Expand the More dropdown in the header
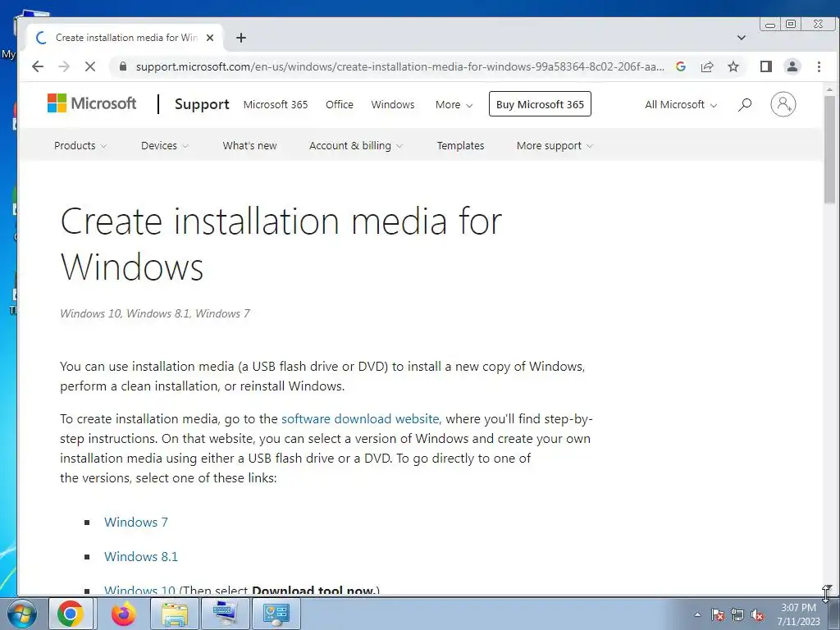This screenshot has width=840, height=630. coord(454,104)
